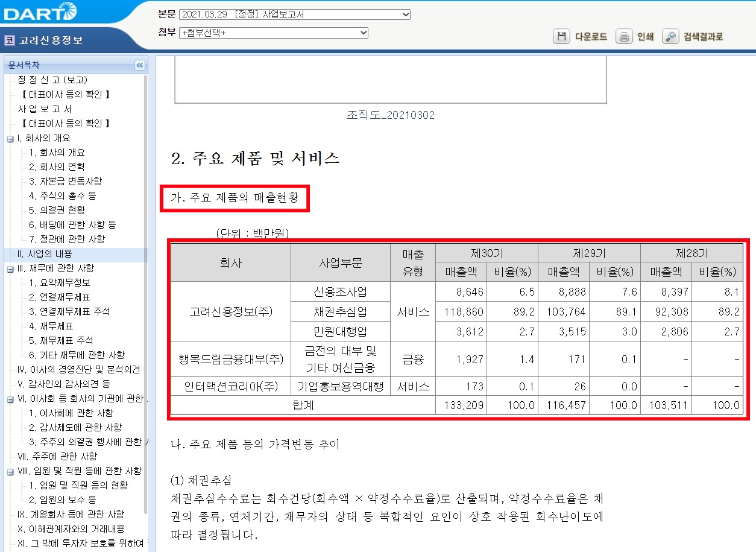The image size is (756, 552).
Task: Click the 제30기 column header
Action: (487, 253)
